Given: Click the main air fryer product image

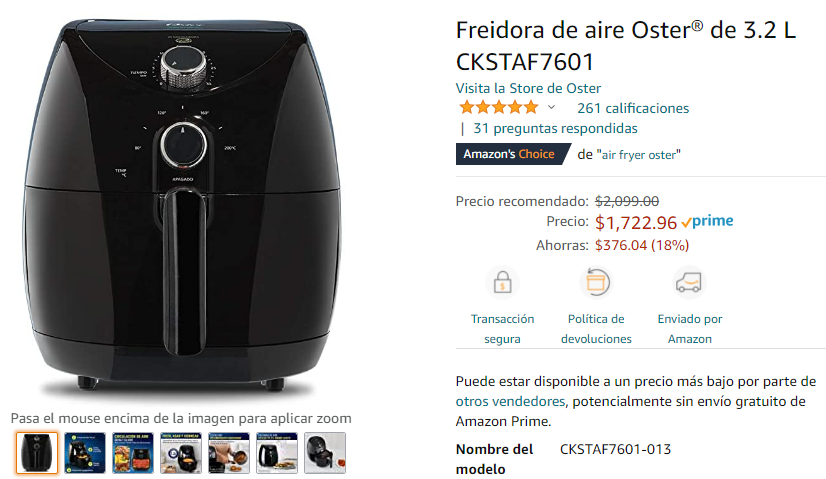Looking at the screenshot, I should tap(182, 207).
